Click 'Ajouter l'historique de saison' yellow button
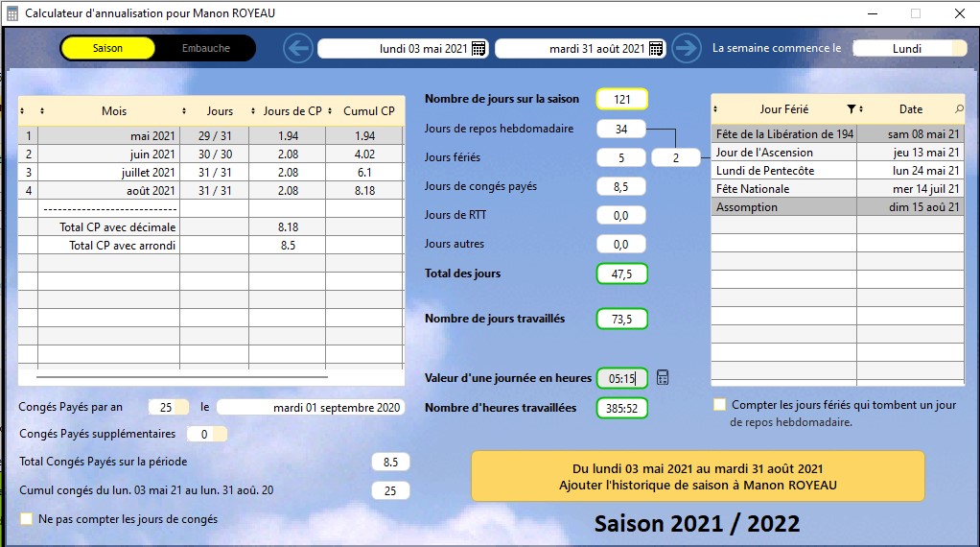This screenshot has width=980, height=547. point(697,477)
